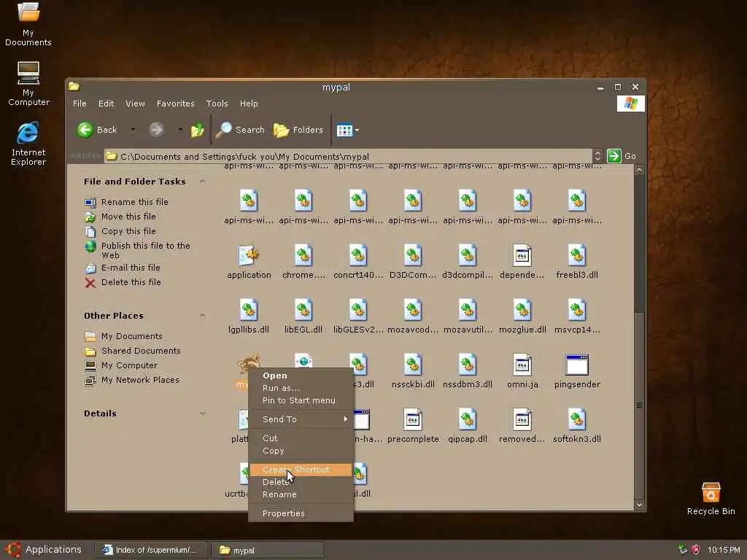This screenshot has width=747, height=560.
Task: Go up one folder level icon
Action: pos(197,130)
